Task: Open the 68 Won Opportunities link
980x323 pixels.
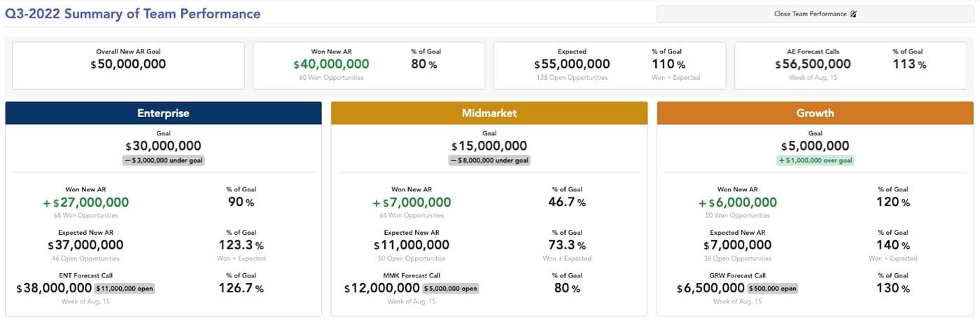Action: point(85,215)
